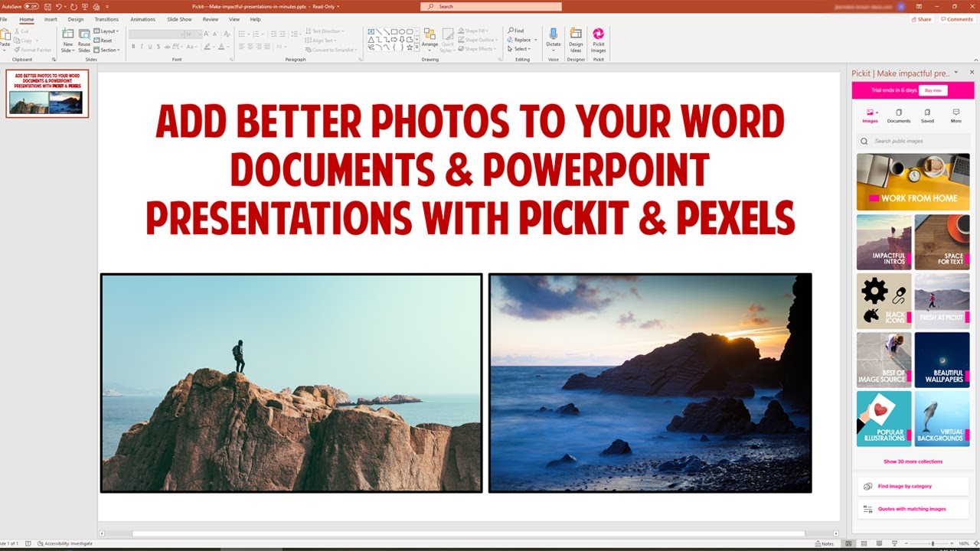Screen dimensions: 980x551
Task: Open Pickit Documents section
Action: pyautogui.click(x=899, y=116)
